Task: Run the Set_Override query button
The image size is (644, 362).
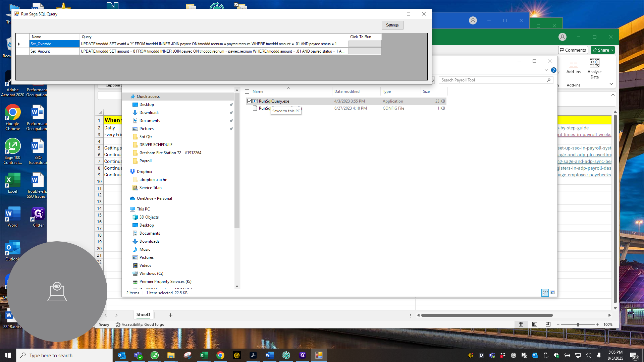Action: coord(365,44)
